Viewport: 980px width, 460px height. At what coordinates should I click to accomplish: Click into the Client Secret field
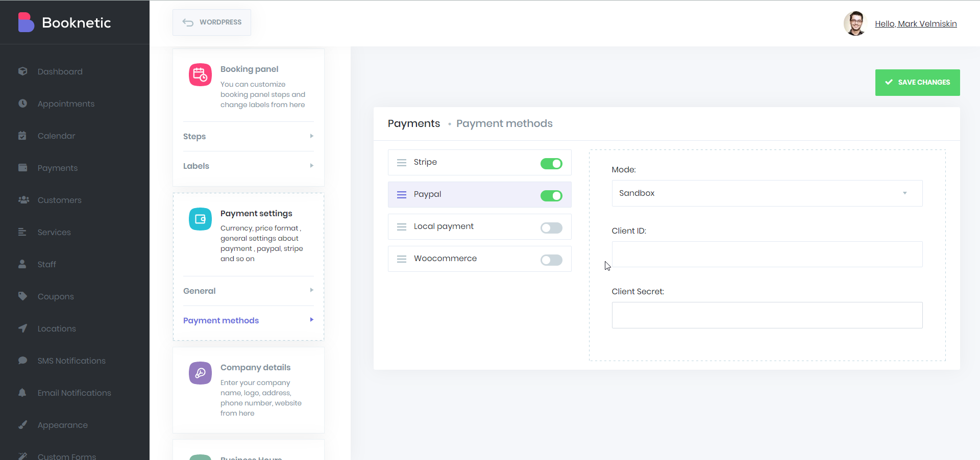767,315
